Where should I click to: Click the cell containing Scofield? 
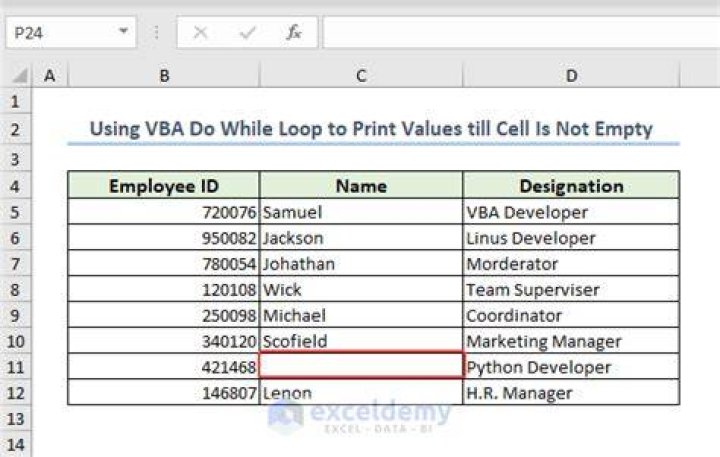tap(361, 341)
